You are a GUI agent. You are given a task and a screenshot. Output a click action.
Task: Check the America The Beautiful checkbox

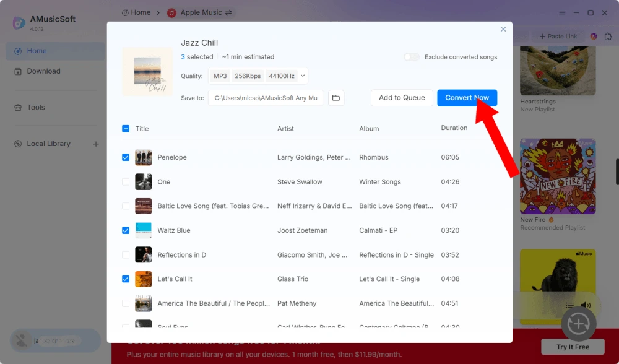tap(126, 303)
